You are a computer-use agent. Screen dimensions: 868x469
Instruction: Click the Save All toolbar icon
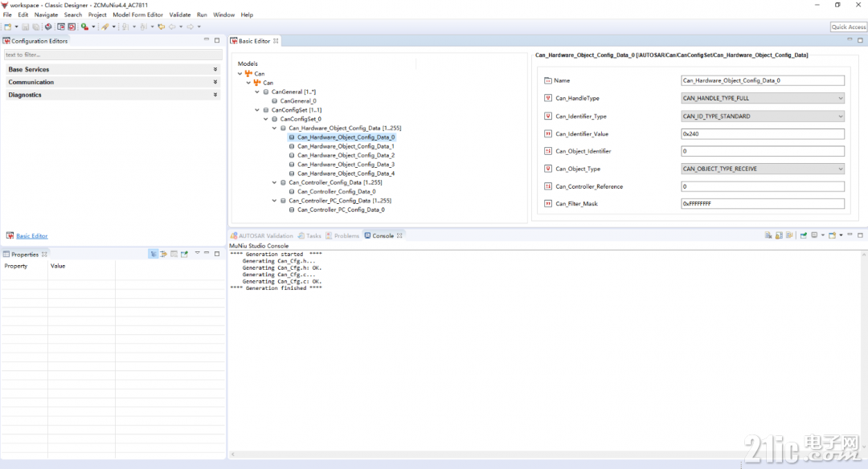pos(36,27)
